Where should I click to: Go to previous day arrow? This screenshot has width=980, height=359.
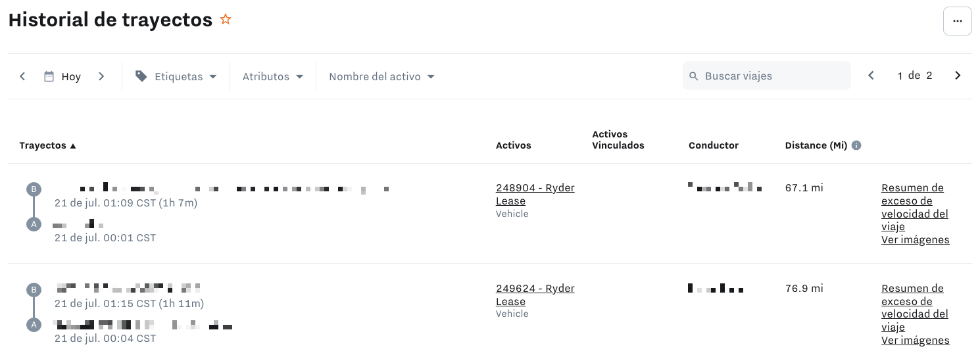[x=22, y=76]
